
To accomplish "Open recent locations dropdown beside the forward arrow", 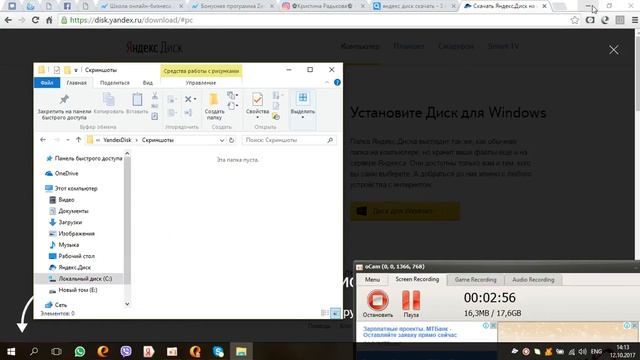I will pyautogui.click(x=68, y=140).
